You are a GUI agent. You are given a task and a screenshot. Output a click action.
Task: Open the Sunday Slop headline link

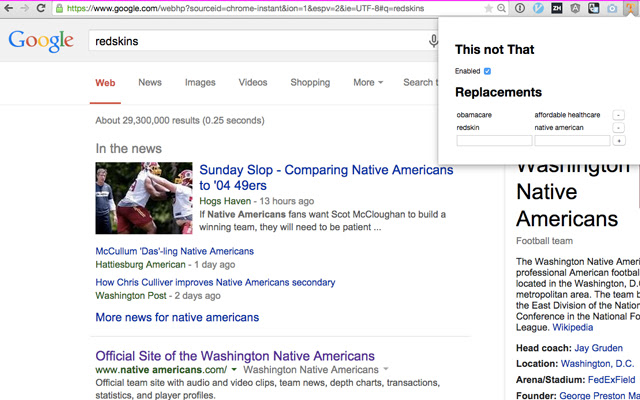pos(326,178)
